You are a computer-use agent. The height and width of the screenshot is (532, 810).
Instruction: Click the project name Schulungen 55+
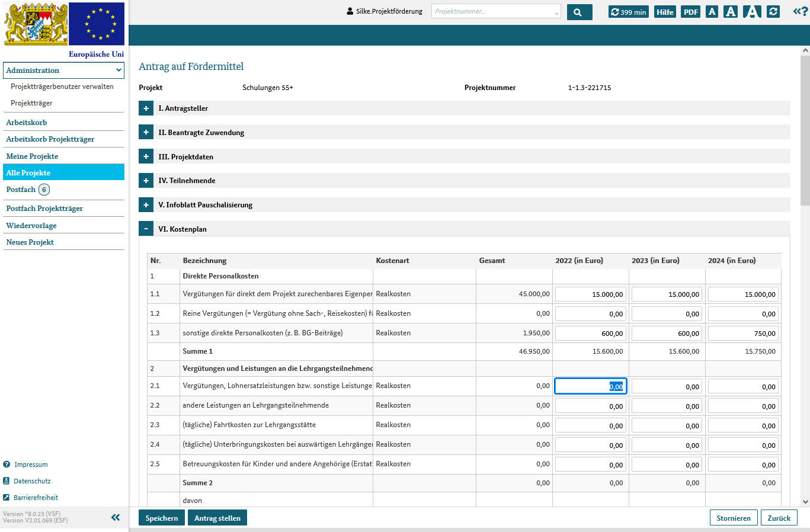(x=268, y=88)
